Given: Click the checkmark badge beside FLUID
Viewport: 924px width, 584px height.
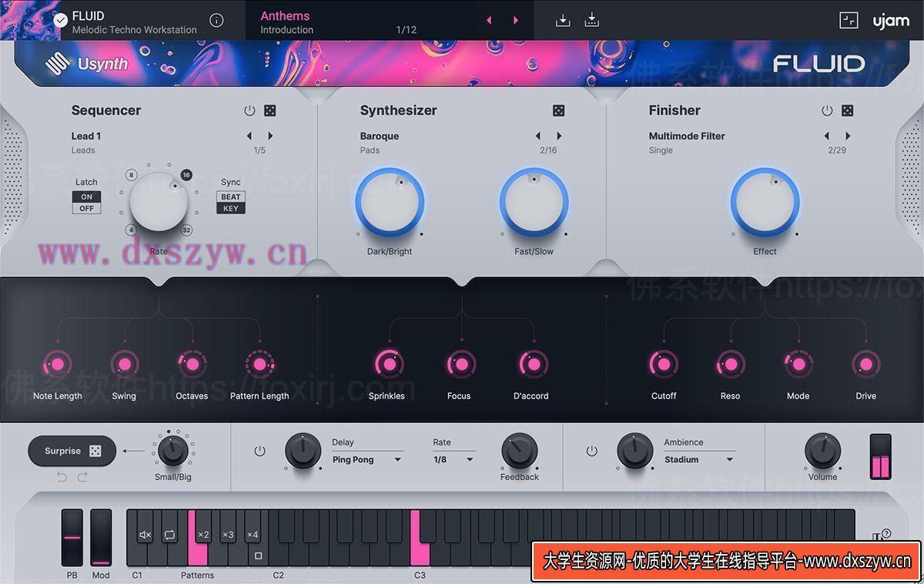Looking at the screenshot, I should (61, 21).
